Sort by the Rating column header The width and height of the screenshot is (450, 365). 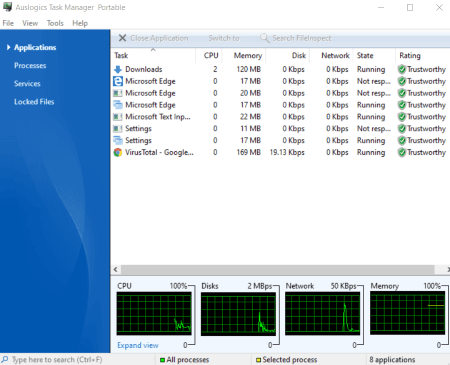[x=423, y=55]
